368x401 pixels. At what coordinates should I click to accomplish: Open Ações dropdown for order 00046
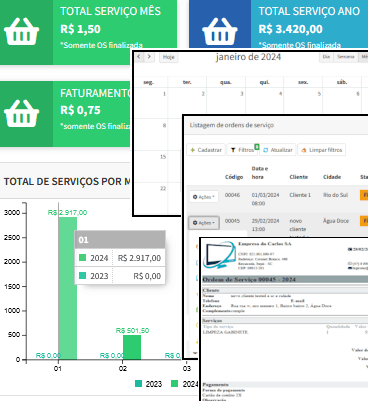(x=204, y=197)
